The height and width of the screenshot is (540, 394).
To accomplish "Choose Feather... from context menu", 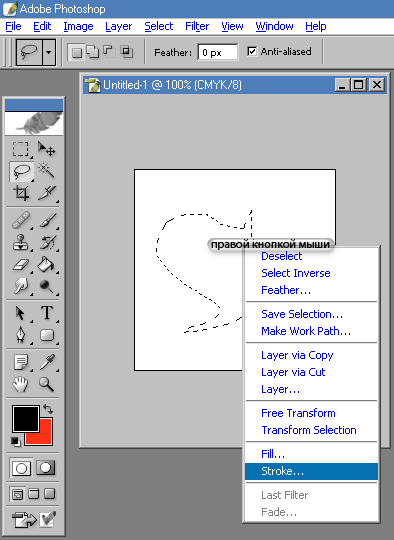I will [x=311, y=290].
